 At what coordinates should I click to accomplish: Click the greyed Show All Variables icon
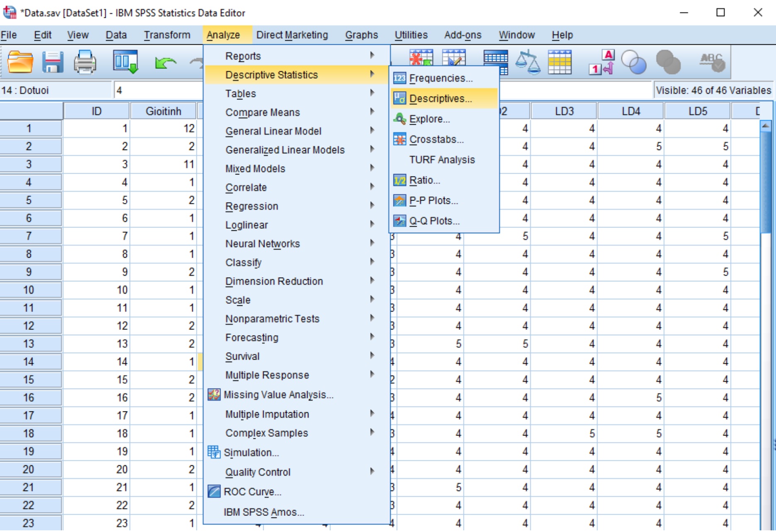(x=668, y=62)
